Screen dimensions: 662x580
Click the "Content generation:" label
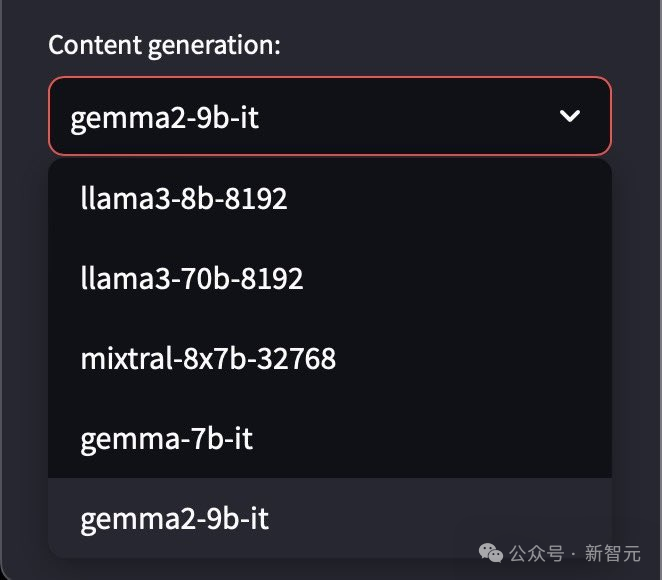165,45
